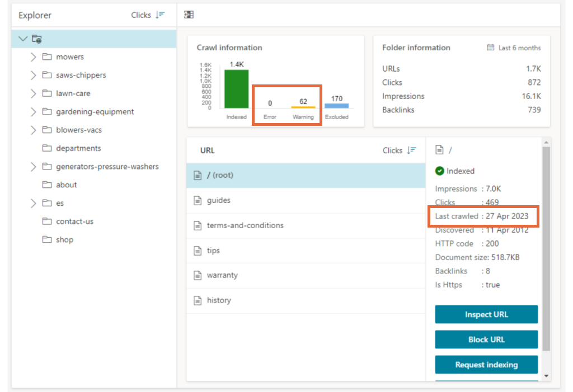Viewport: 573px width, 392px height.
Task: Select the root site folder icon
Action: (37, 39)
